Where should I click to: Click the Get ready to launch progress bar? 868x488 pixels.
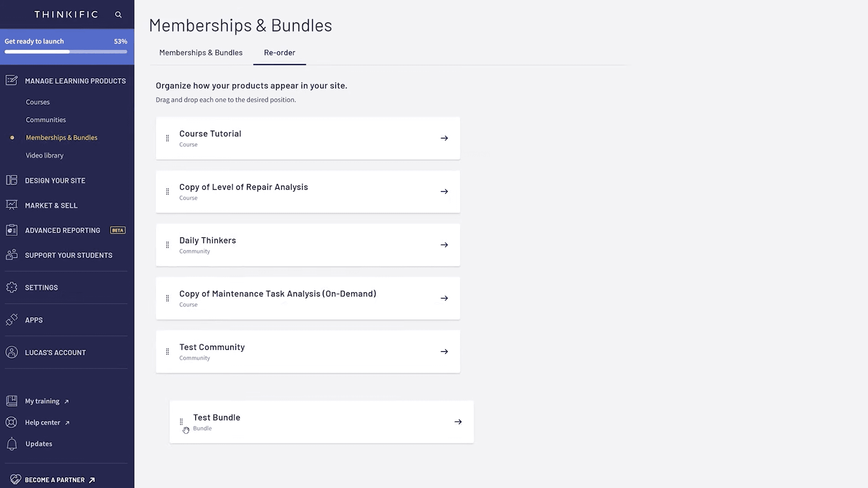pyautogui.click(x=65, y=52)
